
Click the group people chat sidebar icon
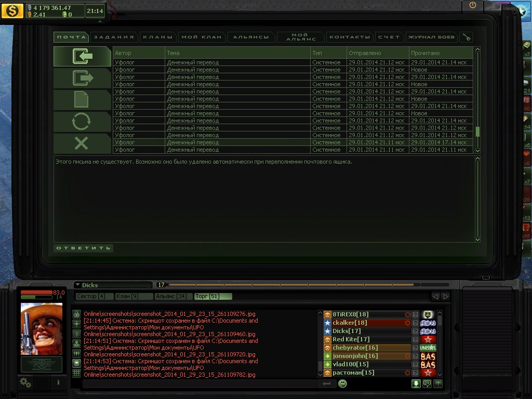[x=77, y=353]
